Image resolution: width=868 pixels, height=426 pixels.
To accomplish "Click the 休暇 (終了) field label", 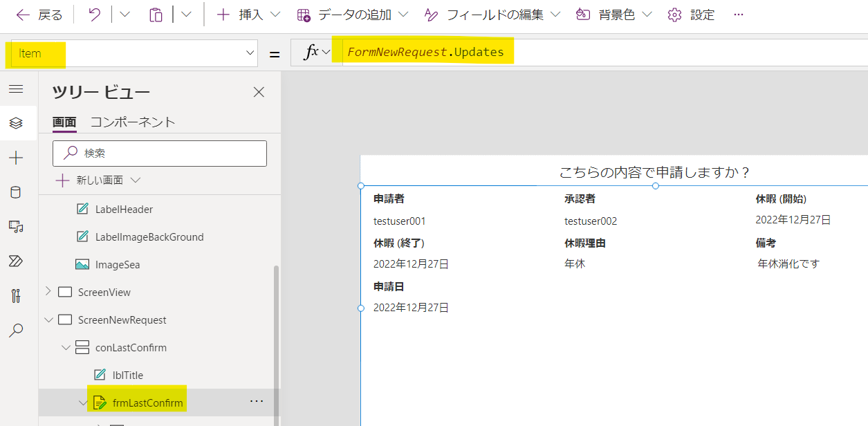I will pos(399,243).
